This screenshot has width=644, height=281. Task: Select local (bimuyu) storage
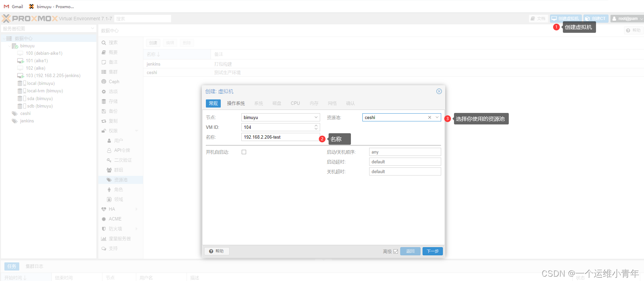(41, 83)
